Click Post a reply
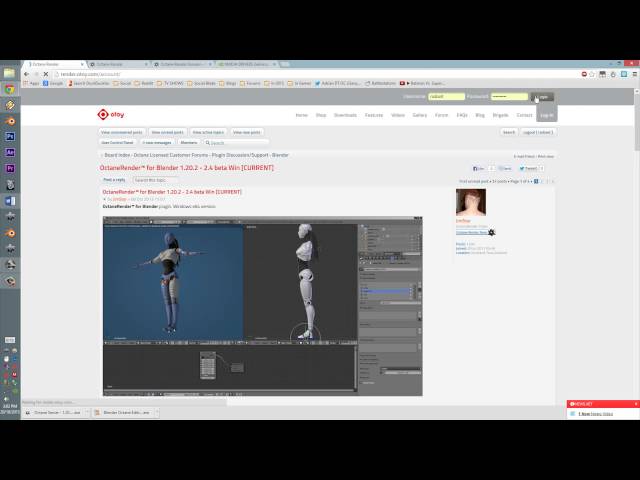Image resolution: width=640 pixels, height=480 pixels. (114, 180)
